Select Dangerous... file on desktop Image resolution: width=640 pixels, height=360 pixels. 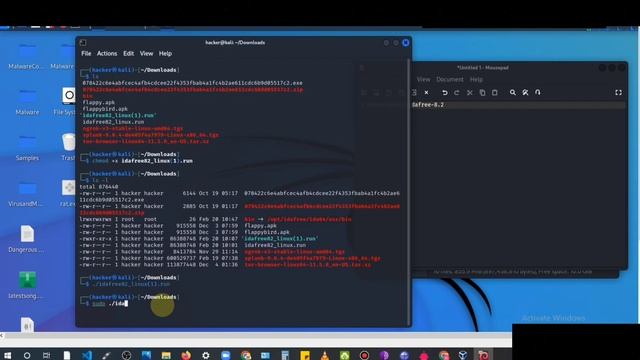pyautogui.click(x=27, y=239)
